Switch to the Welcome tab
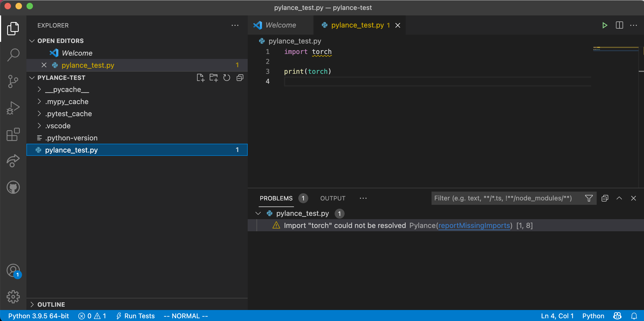Viewport: 644px width, 321px height. click(280, 25)
